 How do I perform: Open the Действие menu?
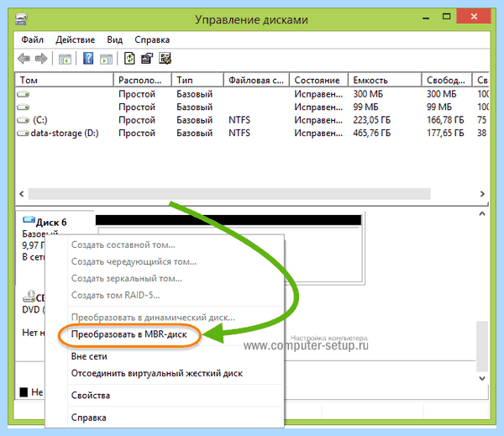76,39
